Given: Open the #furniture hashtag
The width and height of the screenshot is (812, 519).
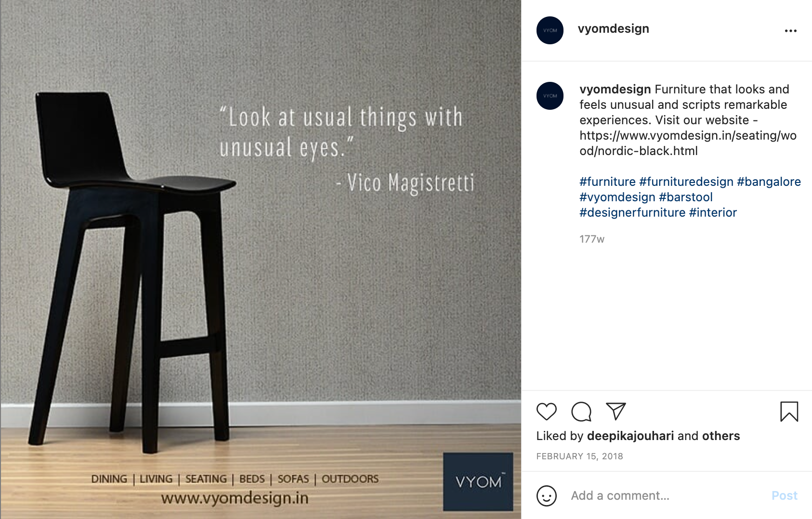Looking at the screenshot, I should coord(607,182).
